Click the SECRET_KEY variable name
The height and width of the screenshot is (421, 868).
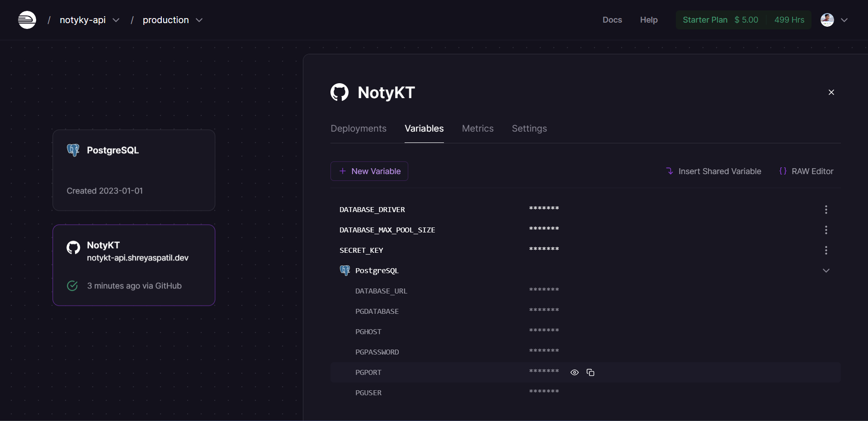(x=361, y=251)
